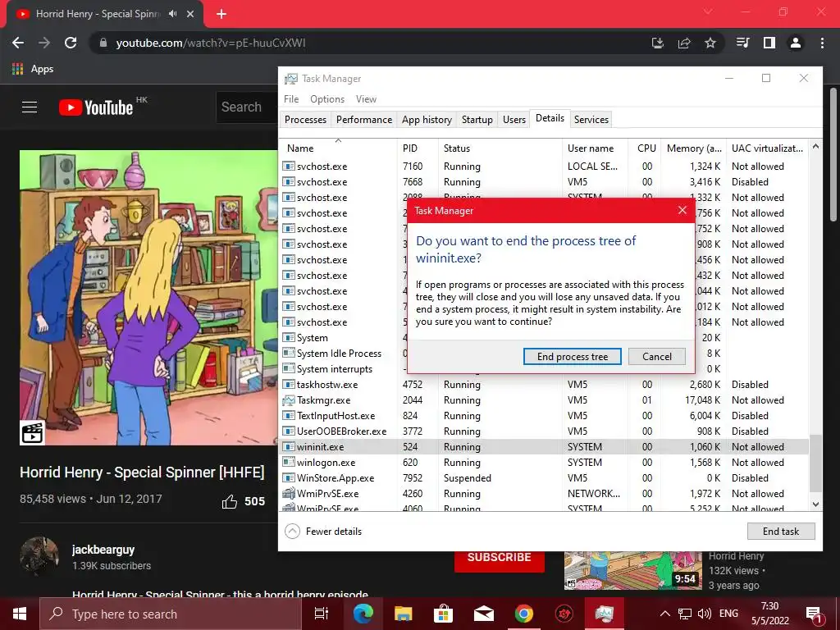Reload the YouTube page

(71, 43)
